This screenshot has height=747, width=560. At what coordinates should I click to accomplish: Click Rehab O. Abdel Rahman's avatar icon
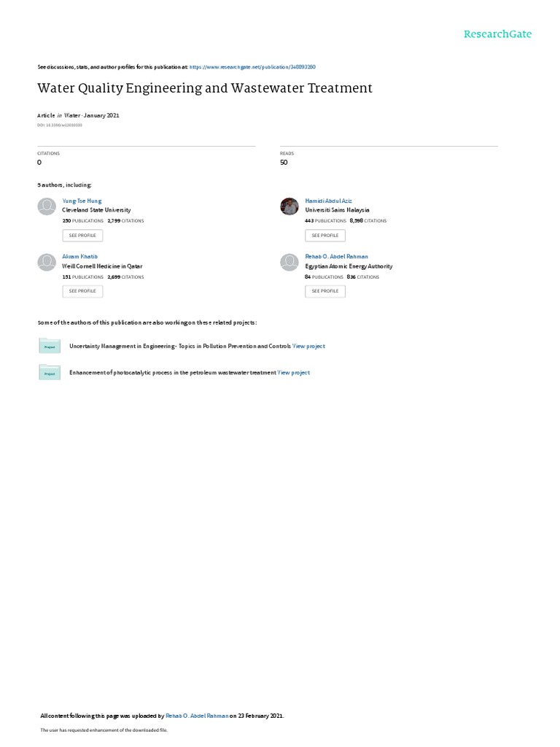coord(289,262)
